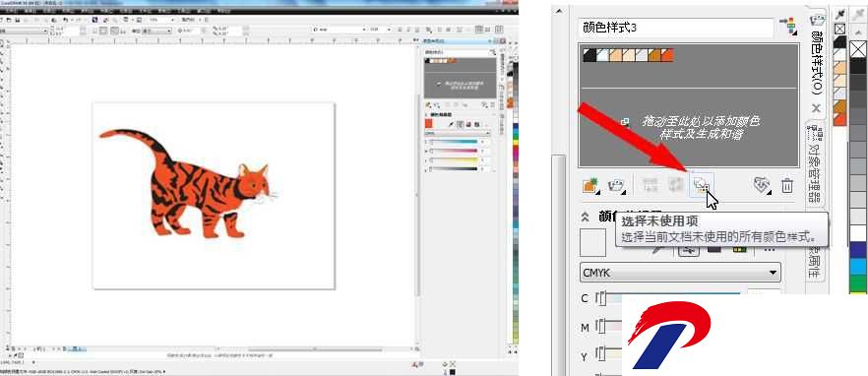Image resolution: width=868 pixels, height=376 pixels.
Task: Select the light gray color style swatch
Action: point(641,54)
